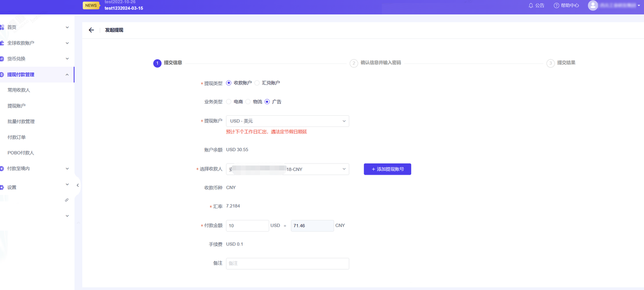
Task: Click the 首页 home icon in sidebar
Action: point(3,27)
